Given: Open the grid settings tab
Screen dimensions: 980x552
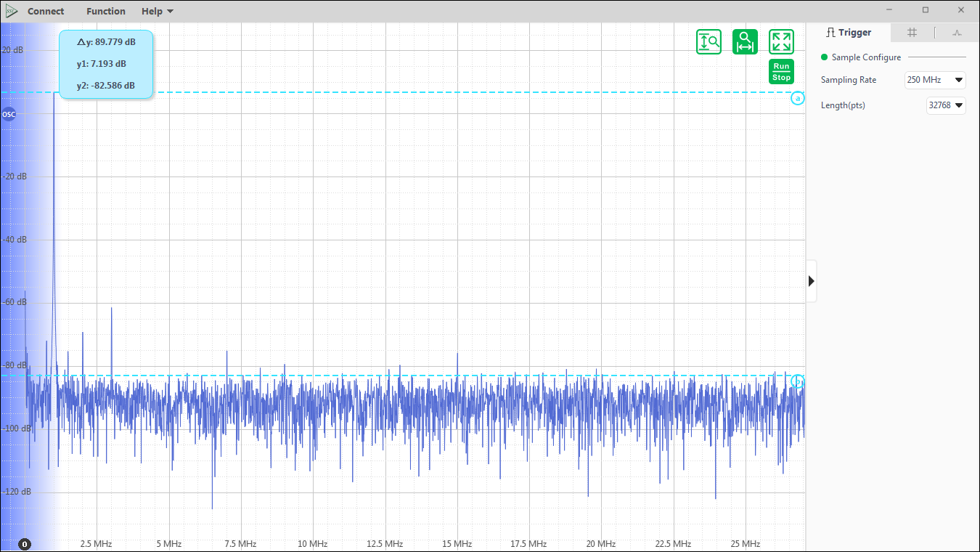Looking at the screenshot, I should 912,32.
